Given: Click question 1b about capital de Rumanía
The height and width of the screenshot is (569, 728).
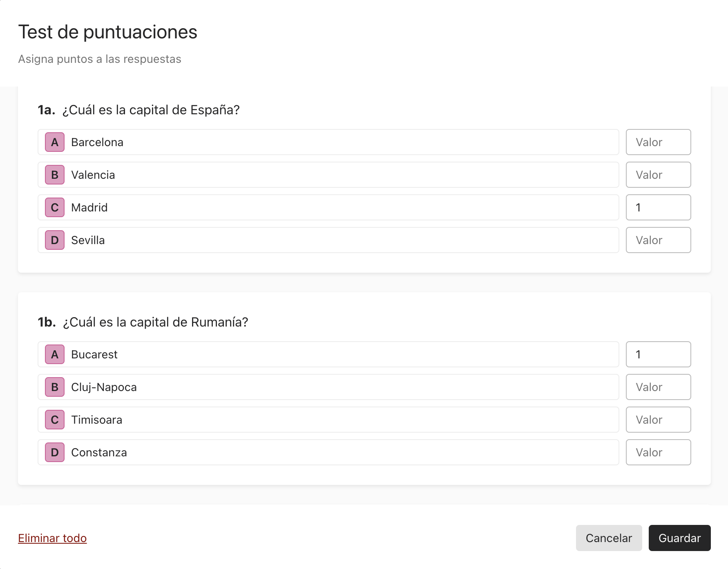Looking at the screenshot, I should click(x=143, y=322).
